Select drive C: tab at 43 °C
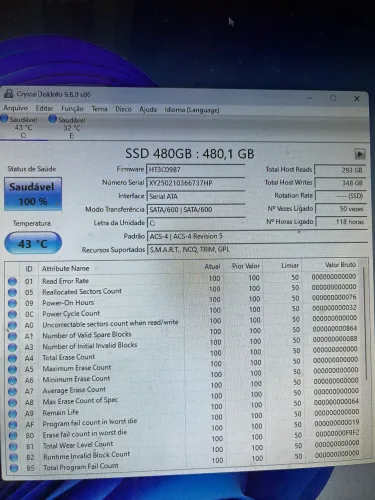 click(23, 127)
